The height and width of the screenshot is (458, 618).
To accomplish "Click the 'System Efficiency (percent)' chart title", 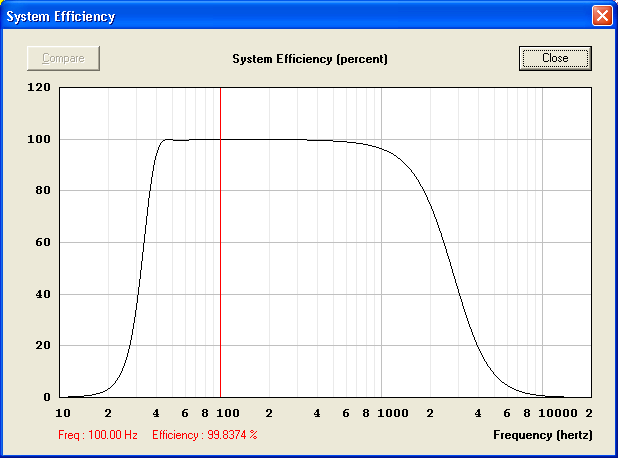I will (310, 59).
